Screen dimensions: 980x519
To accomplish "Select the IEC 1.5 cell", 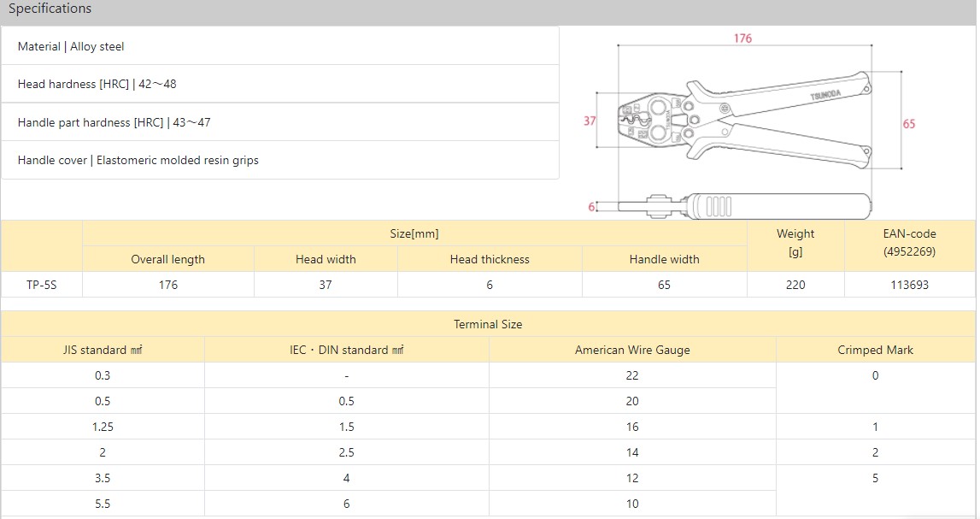I will click(347, 427).
